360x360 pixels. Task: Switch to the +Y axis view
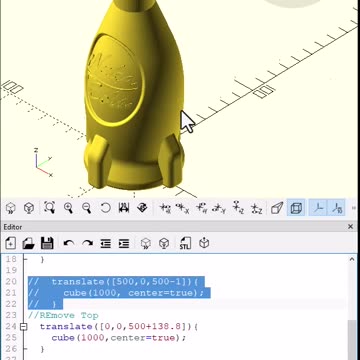point(201,208)
